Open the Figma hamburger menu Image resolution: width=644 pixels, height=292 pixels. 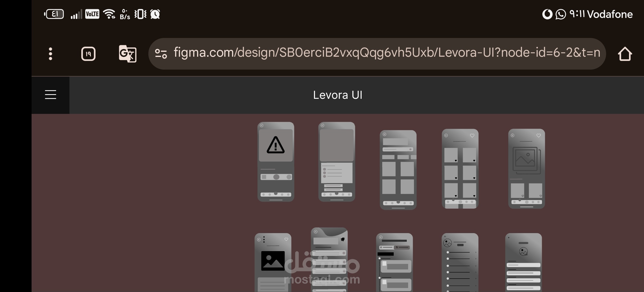tap(51, 95)
